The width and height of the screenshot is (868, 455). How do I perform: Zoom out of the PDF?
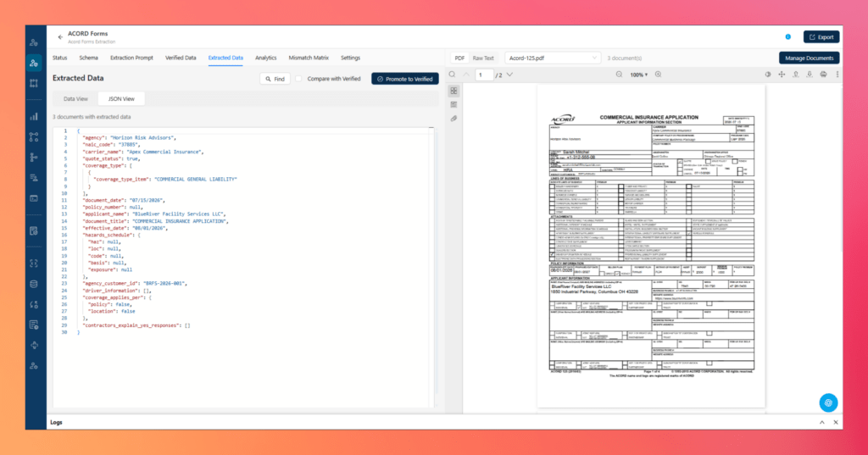[619, 75]
